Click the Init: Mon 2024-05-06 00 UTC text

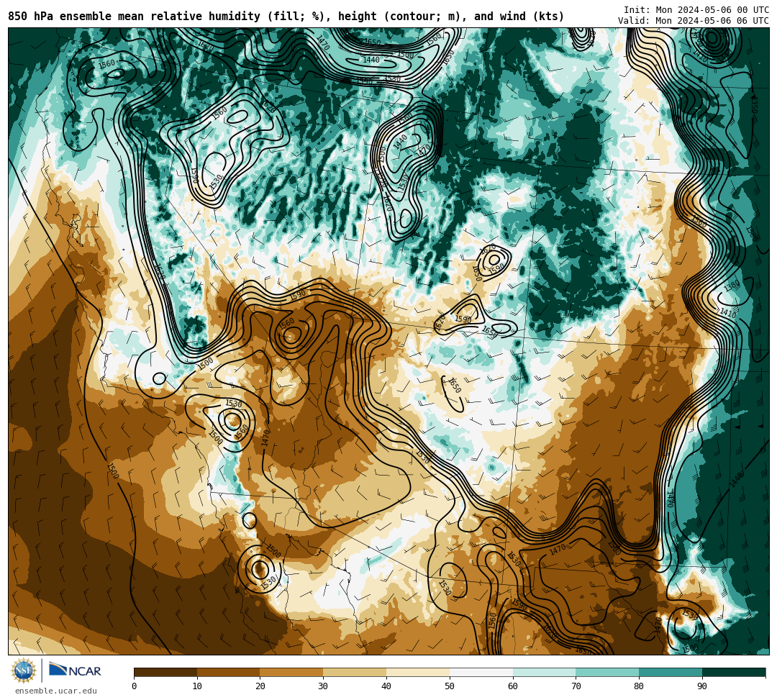pyautogui.click(x=696, y=10)
